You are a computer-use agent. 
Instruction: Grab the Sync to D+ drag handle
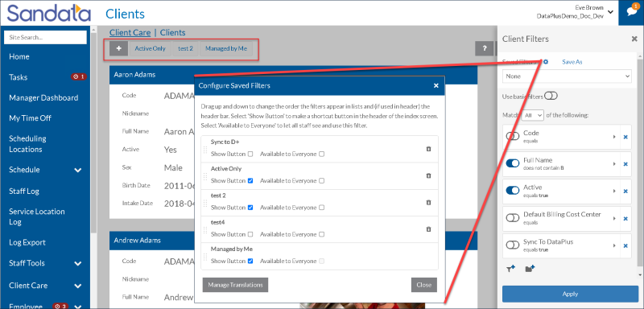(205, 150)
